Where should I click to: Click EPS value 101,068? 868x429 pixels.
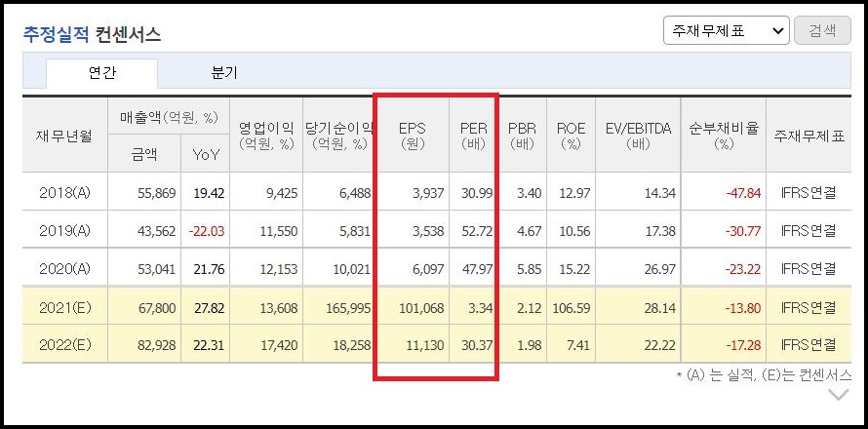(421, 307)
